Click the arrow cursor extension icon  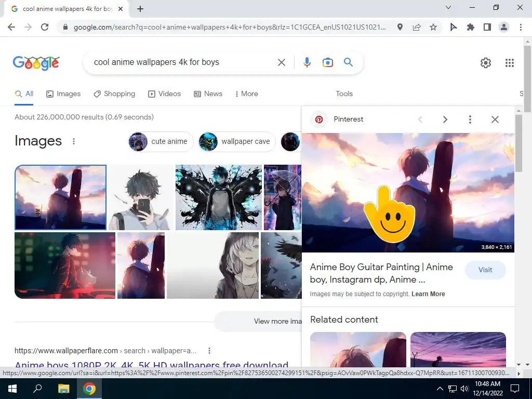coord(454,27)
